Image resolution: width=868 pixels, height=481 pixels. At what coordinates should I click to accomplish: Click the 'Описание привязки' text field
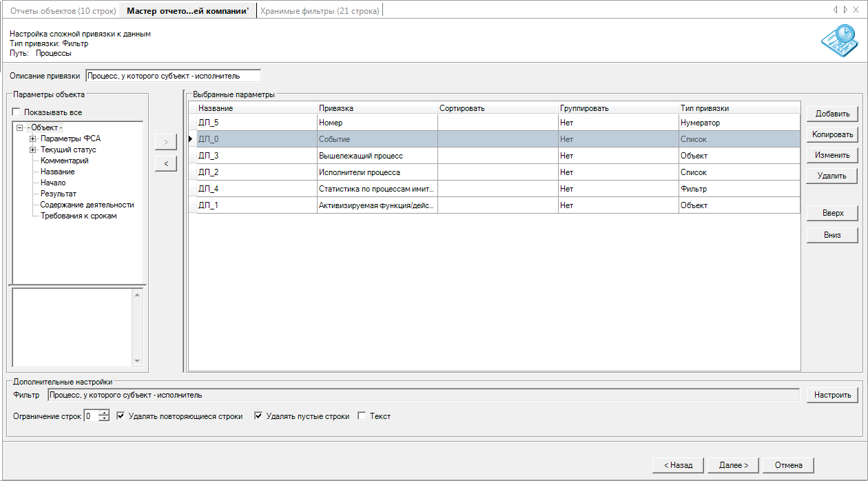coord(173,76)
